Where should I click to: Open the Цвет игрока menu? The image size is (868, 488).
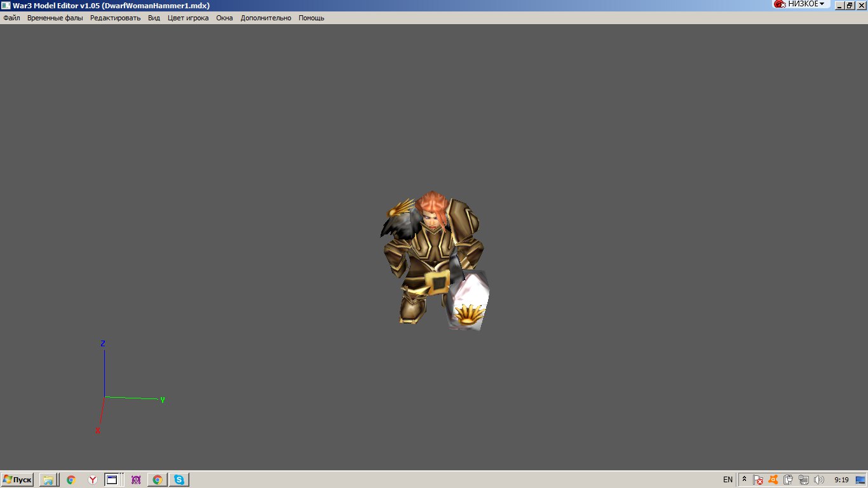pyautogui.click(x=188, y=18)
